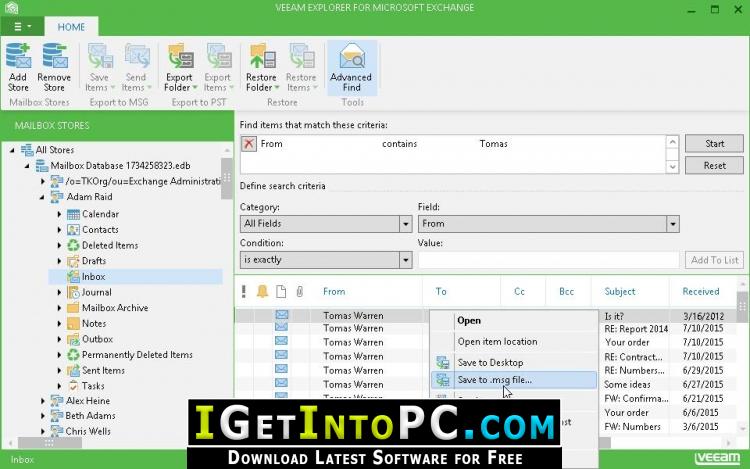The height and width of the screenshot is (469, 750).
Task: Select the Chris Wells mailbox
Action: pyautogui.click(x=88, y=431)
